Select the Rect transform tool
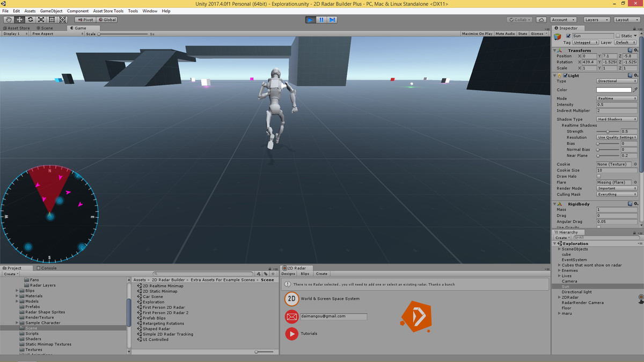This screenshot has width=644, height=362. [52, 19]
